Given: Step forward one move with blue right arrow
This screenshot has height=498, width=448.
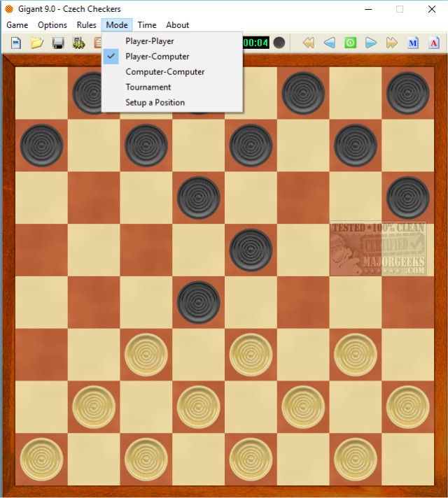Looking at the screenshot, I should tap(371, 43).
